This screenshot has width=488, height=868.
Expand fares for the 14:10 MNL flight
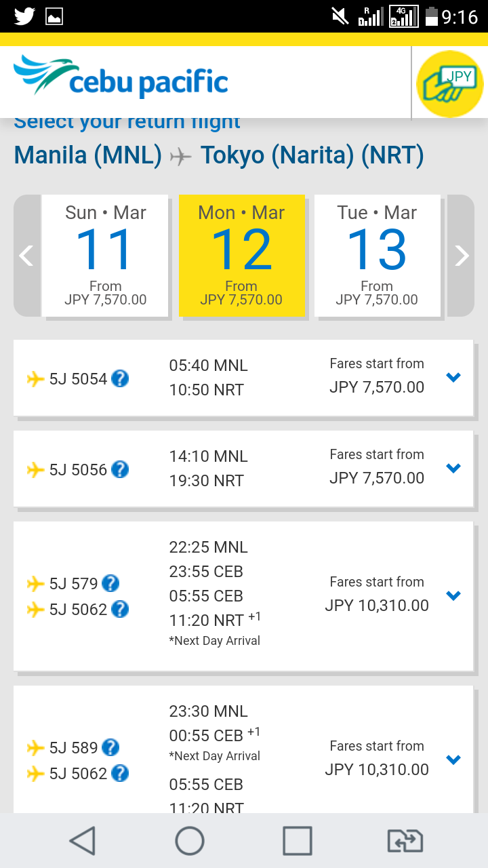click(453, 468)
